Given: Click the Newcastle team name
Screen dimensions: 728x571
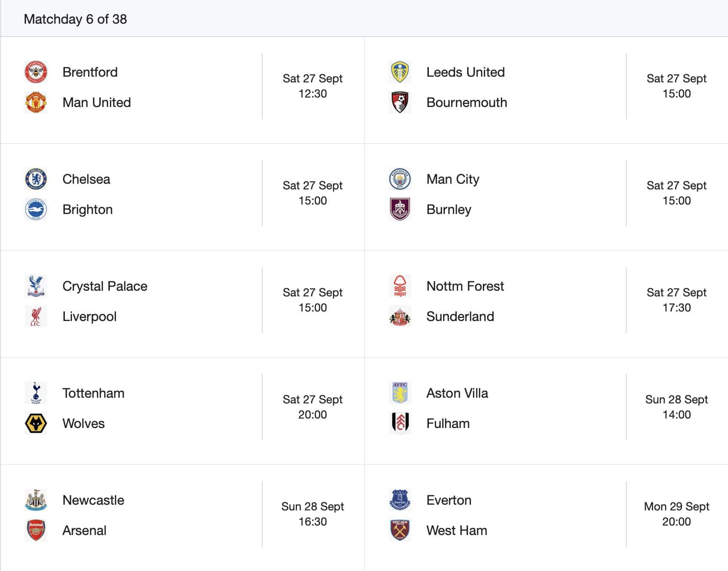Looking at the screenshot, I should (x=93, y=500).
